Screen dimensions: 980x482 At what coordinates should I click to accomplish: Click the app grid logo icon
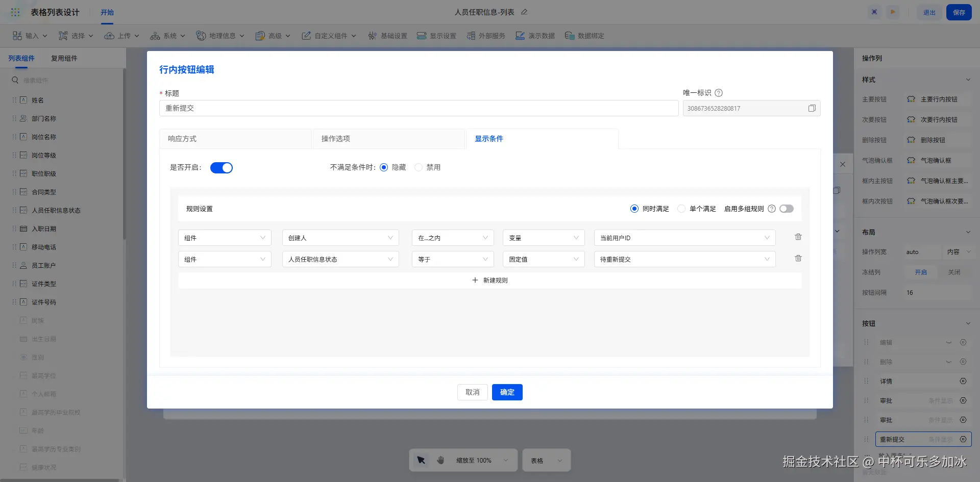click(16, 12)
